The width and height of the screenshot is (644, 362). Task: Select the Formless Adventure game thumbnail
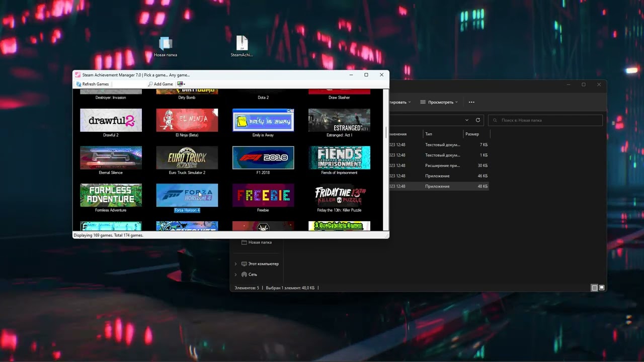111,195
